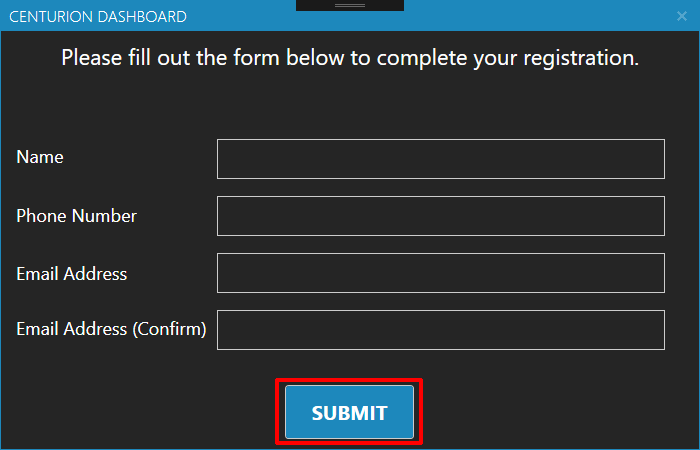Image resolution: width=700 pixels, height=450 pixels.
Task: Click the dark tab holding the grip lines
Action: pos(350,5)
